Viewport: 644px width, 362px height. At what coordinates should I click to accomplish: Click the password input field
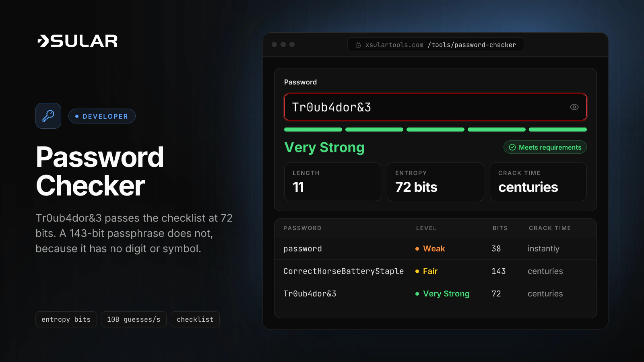click(436, 107)
